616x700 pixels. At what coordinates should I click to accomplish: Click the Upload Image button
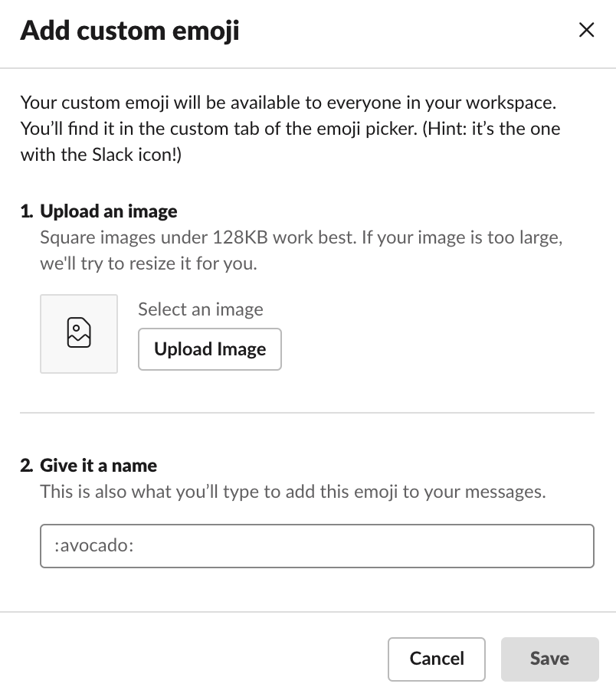(209, 349)
